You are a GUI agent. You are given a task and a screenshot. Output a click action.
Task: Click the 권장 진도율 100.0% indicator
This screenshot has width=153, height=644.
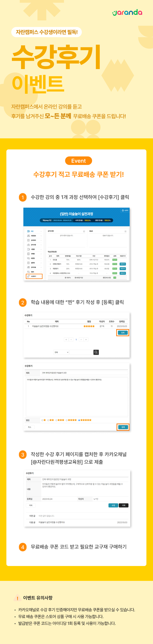[x=103, y=220]
